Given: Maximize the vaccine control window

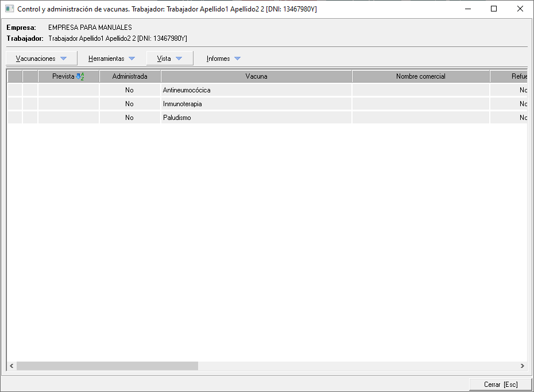Looking at the screenshot, I should point(493,9).
